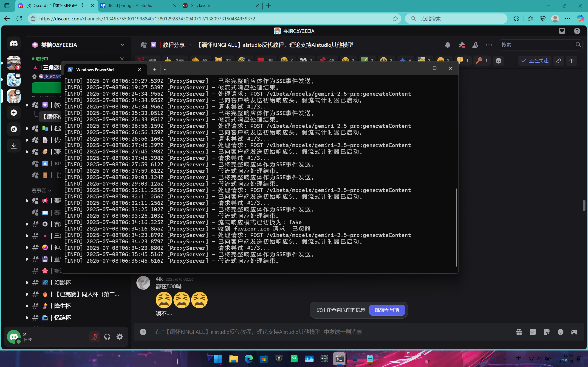The image size is (588, 367).
Task: Click the Download Apps icon in sidebar
Action: (x=14, y=146)
